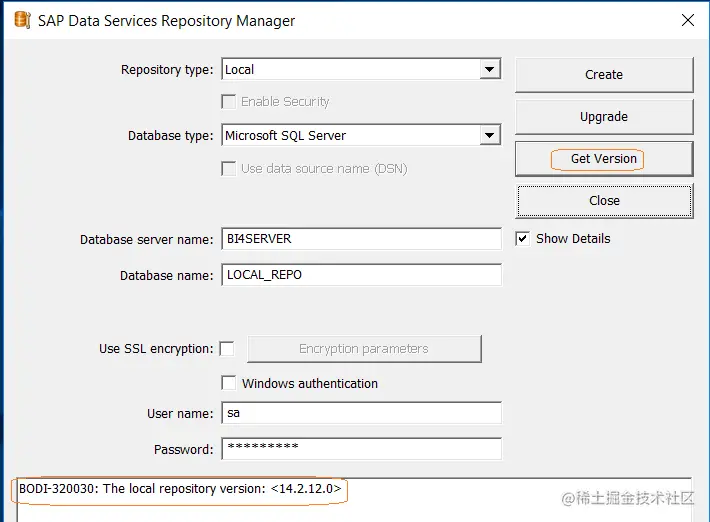
Task: Open the Repository type dropdown arrow
Action: [489, 69]
